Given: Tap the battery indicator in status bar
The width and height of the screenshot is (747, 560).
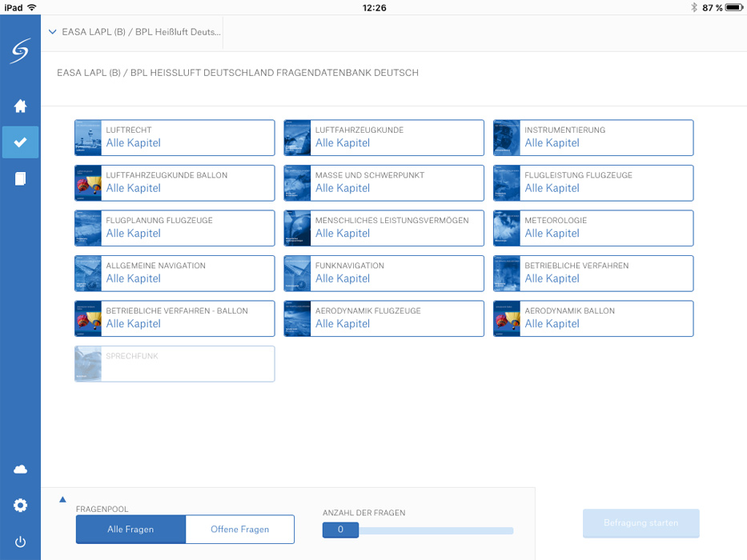Looking at the screenshot, I should point(733,7).
